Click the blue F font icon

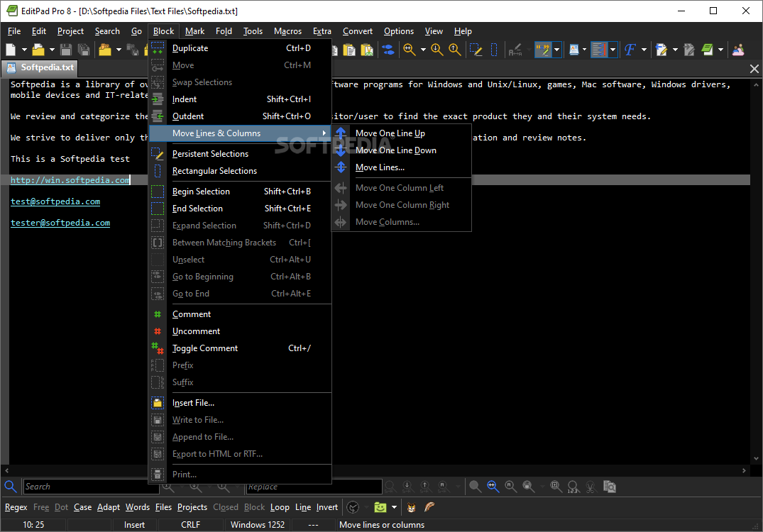click(x=630, y=50)
